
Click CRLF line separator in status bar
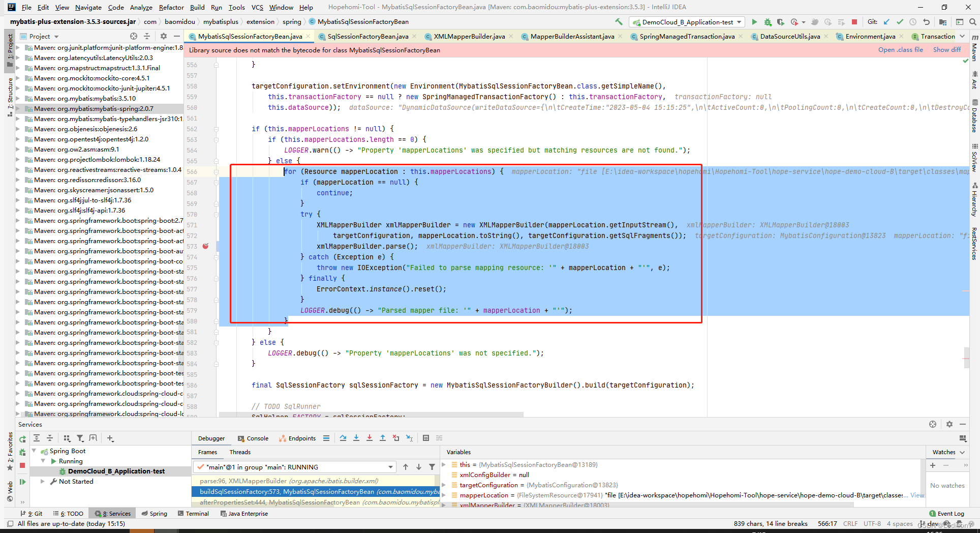pos(850,523)
